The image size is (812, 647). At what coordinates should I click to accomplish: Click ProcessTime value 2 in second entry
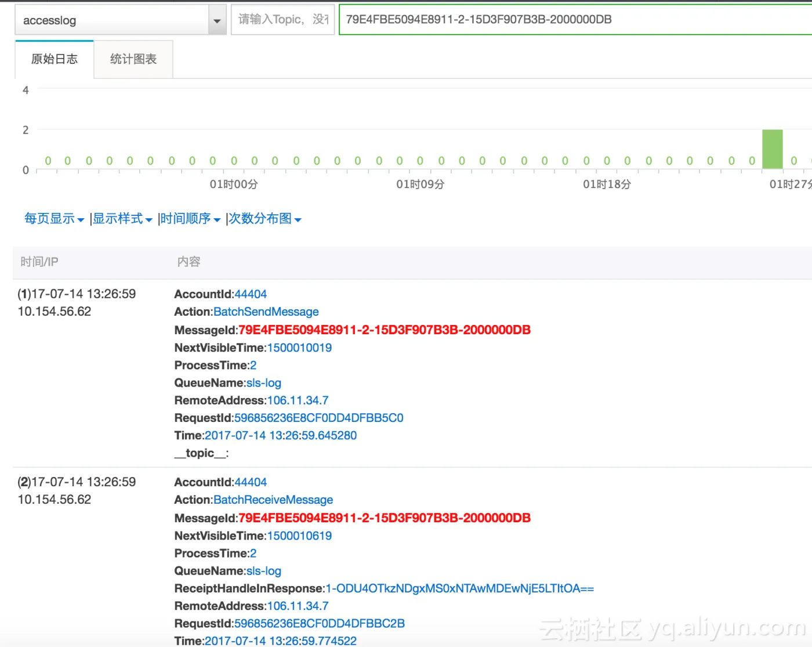click(x=253, y=553)
